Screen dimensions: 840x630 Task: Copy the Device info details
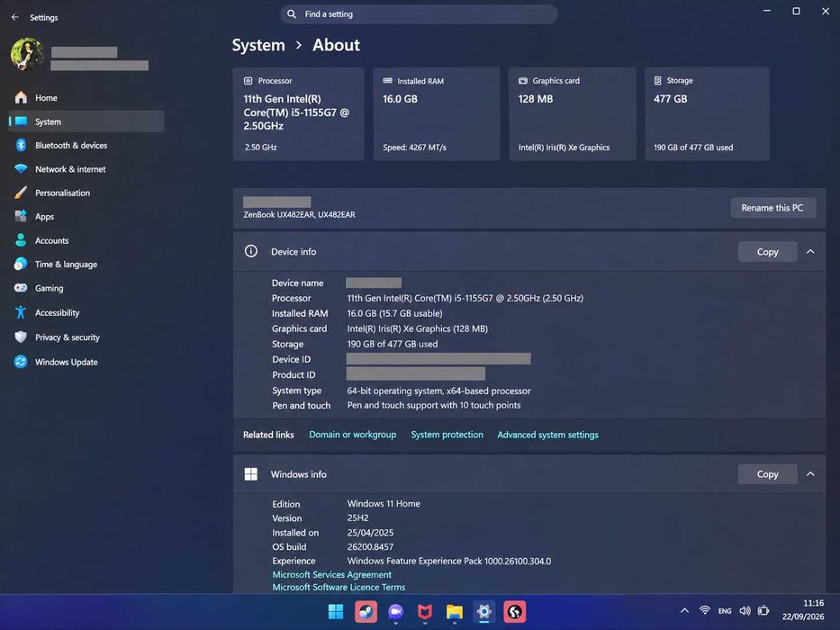click(x=767, y=252)
